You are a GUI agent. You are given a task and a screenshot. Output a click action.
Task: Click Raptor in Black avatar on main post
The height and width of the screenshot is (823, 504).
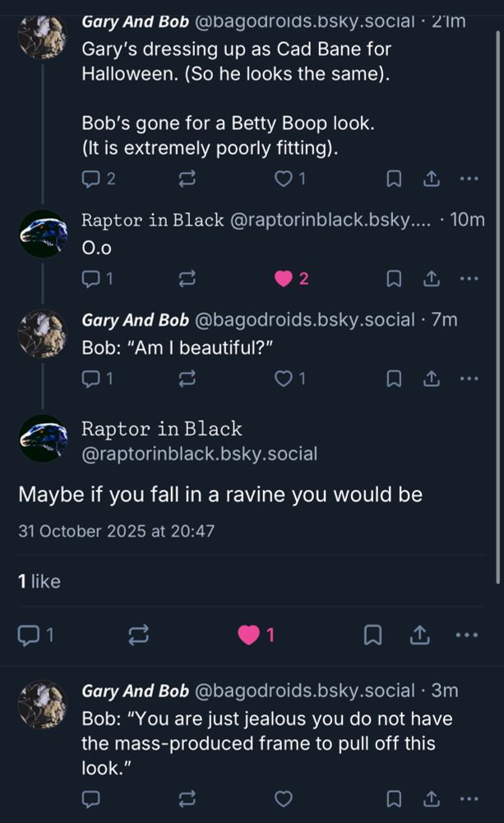43,439
